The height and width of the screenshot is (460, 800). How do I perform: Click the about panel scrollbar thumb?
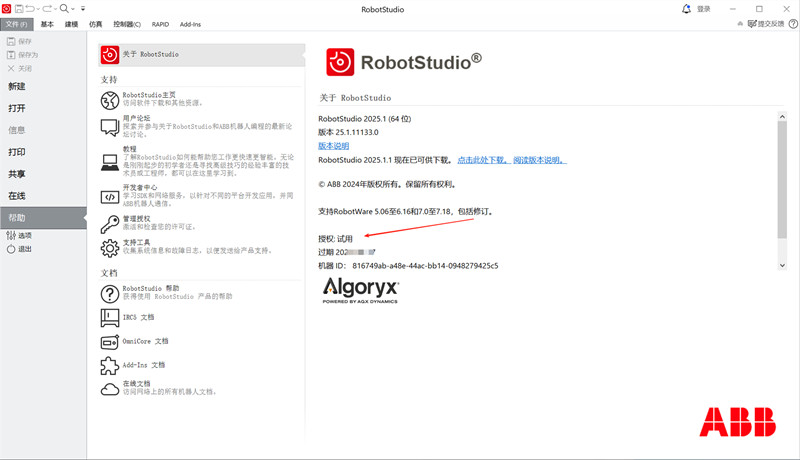(782, 180)
